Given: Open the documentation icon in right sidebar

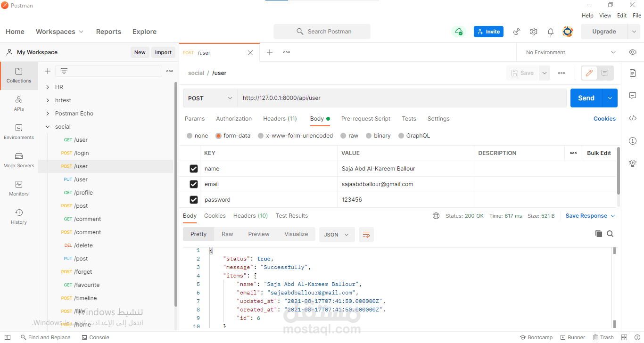Looking at the screenshot, I should coord(633,73).
